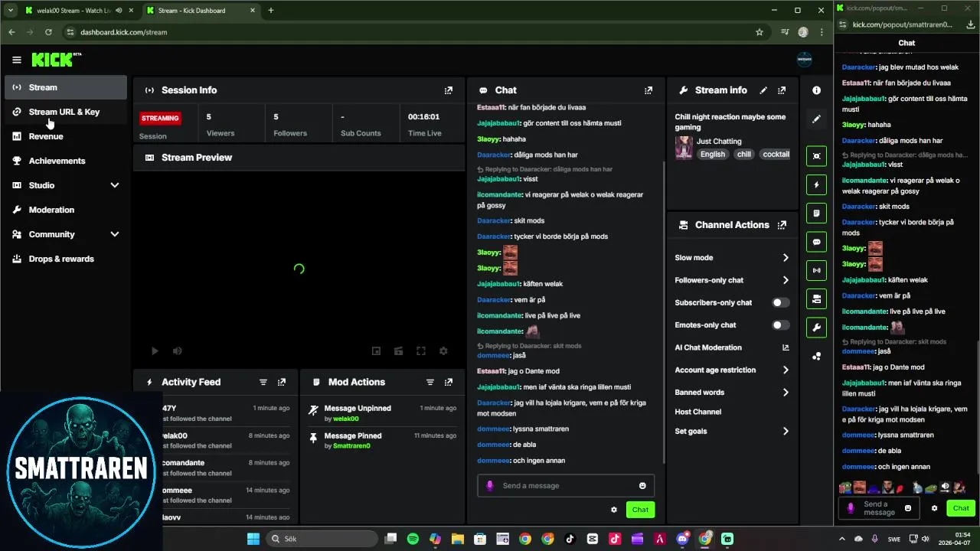Expand the Studio sidebar section

[115, 185]
